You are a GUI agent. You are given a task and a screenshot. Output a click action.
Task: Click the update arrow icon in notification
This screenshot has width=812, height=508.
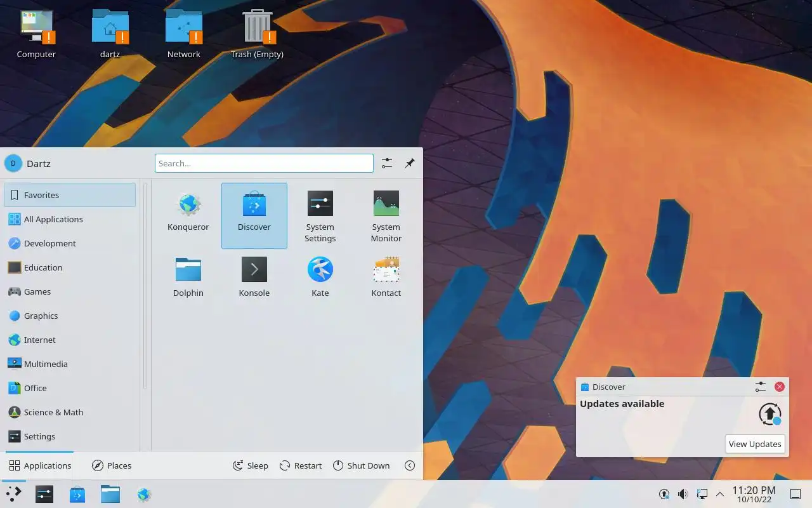[x=770, y=414]
